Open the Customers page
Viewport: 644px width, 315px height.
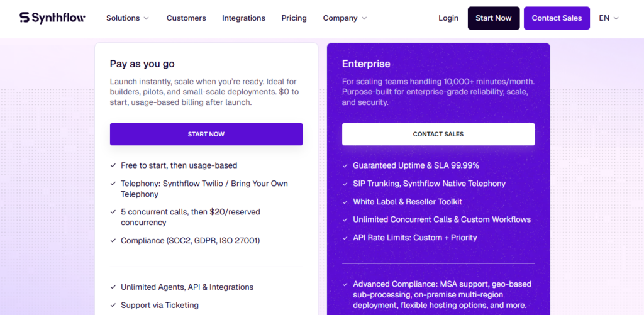186,18
